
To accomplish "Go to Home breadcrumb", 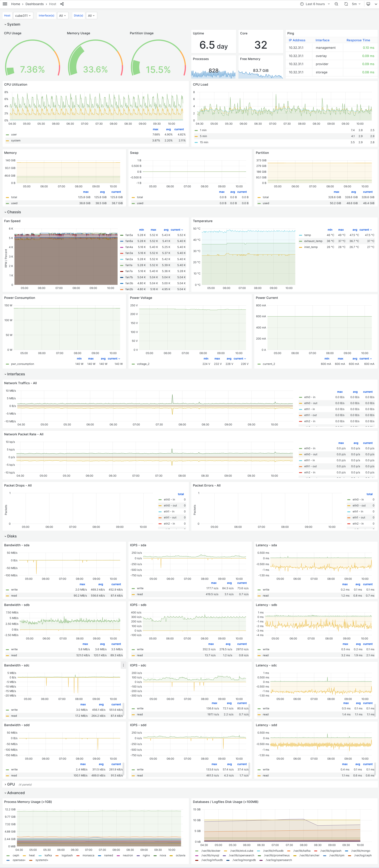I will pos(16,4).
